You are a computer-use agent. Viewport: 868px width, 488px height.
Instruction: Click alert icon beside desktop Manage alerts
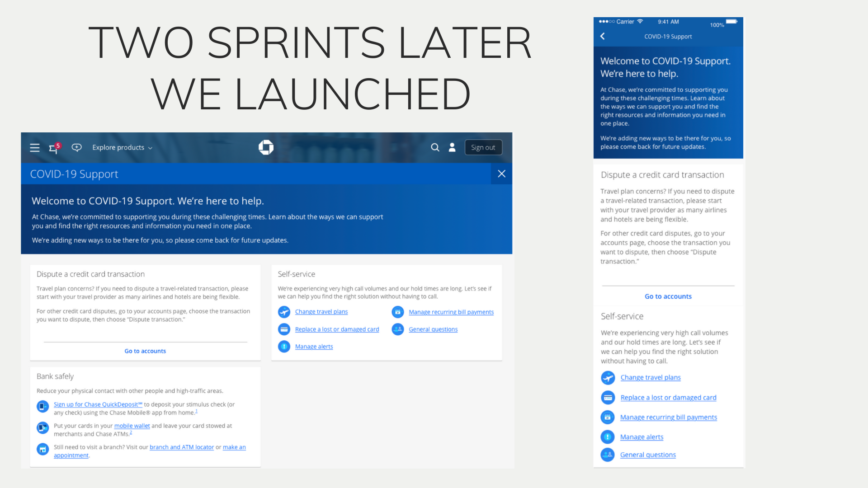point(284,347)
